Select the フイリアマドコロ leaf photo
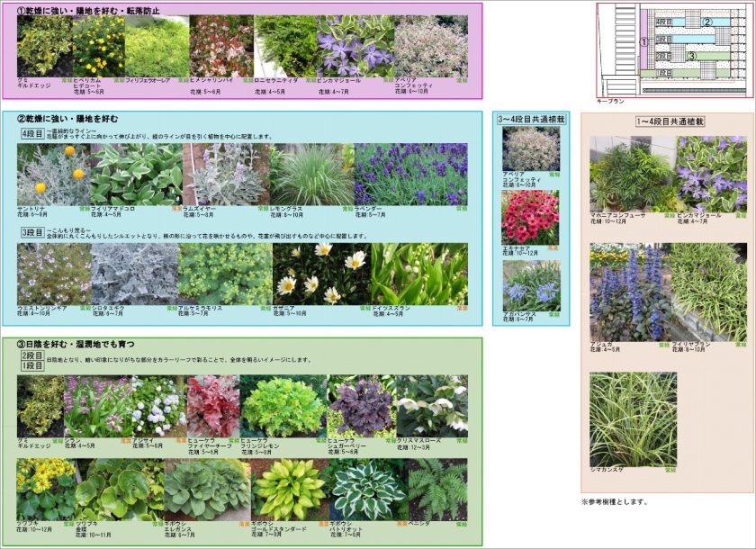 (x=136, y=175)
